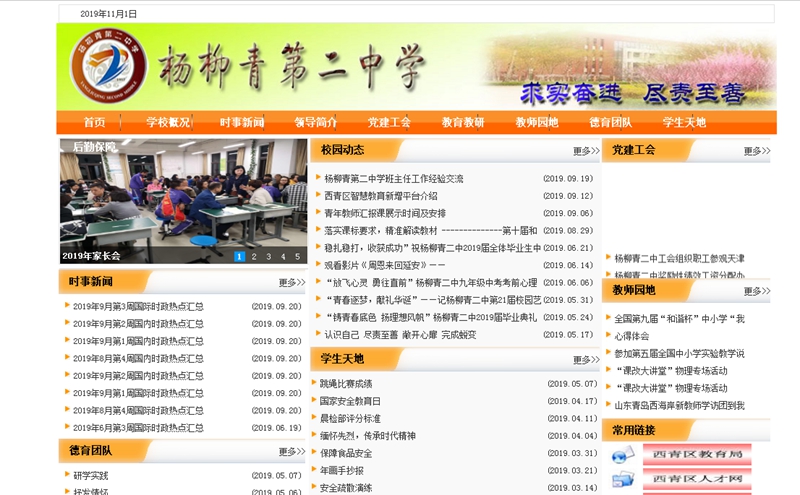
Task: Select slide 1 in the photo carousel
Action: 240,257
